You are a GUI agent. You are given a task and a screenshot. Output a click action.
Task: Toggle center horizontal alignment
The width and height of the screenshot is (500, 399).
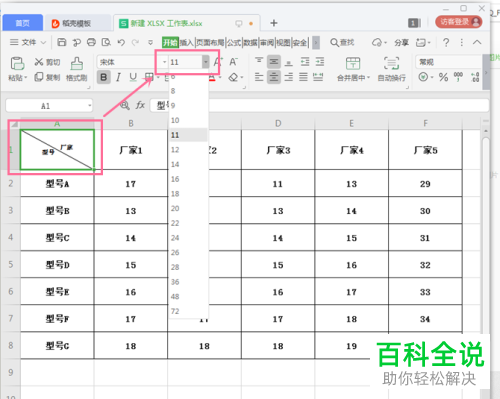click(x=274, y=77)
